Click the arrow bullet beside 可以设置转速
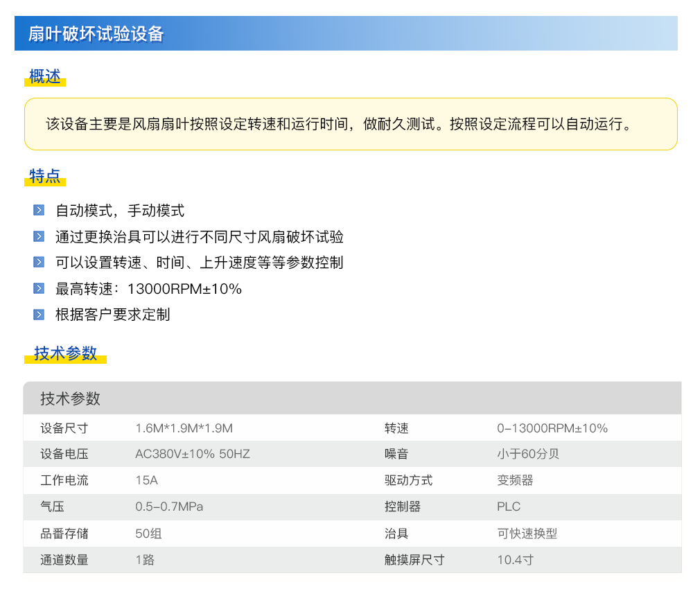Image resolution: width=693 pixels, height=616 pixels. (39, 262)
